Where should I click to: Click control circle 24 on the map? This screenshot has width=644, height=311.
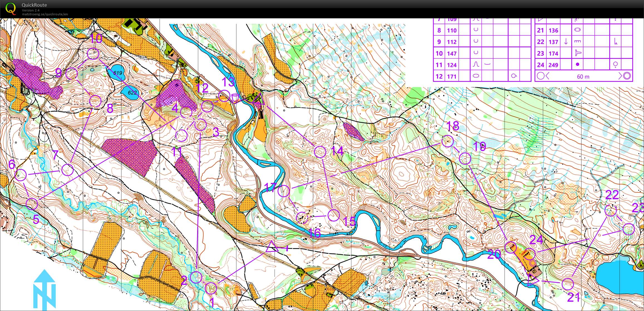click(x=530, y=254)
